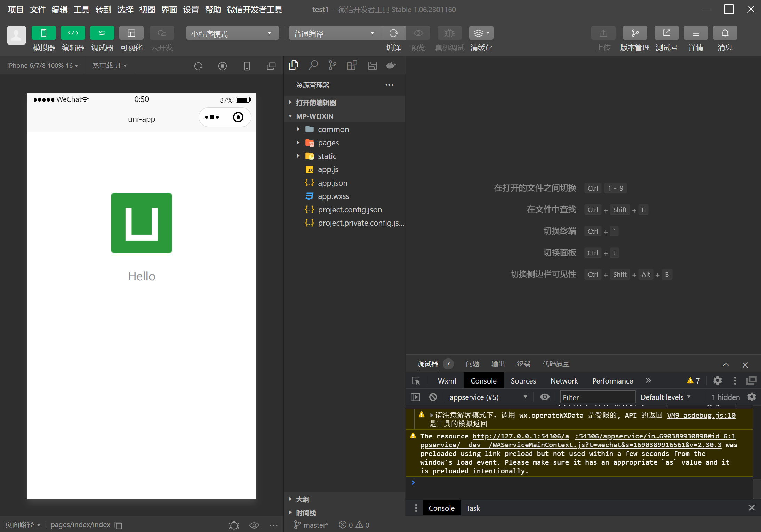This screenshot has height=532, width=761.
Task: Open the search sidebar icon
Action: (313, 65)
